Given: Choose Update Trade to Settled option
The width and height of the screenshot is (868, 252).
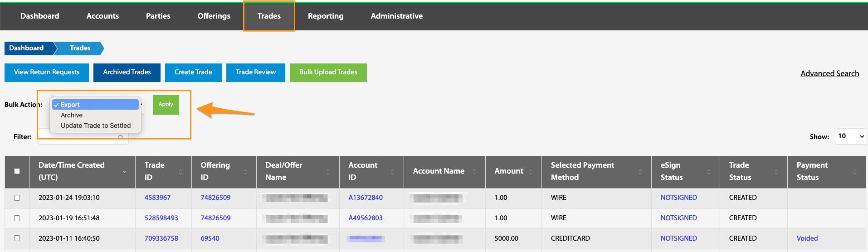Looking at the screenshot, I should pyautogui.click(x=95, y=126).
